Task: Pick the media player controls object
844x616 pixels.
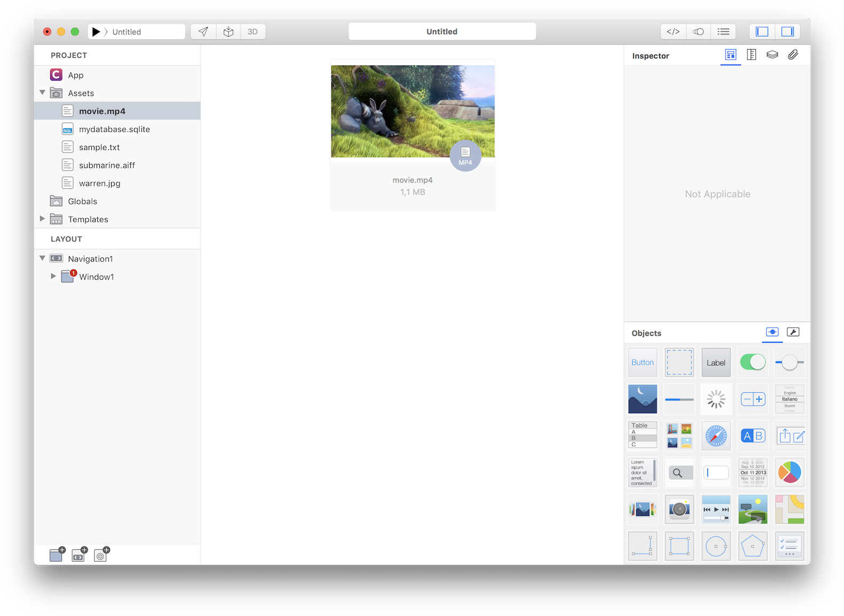Action: point(716,509)
